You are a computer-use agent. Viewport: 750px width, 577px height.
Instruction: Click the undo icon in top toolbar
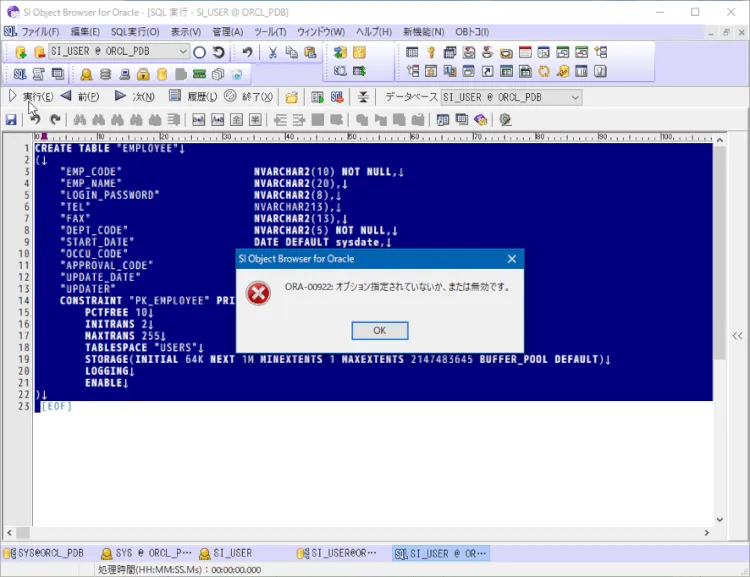point(247,52)
